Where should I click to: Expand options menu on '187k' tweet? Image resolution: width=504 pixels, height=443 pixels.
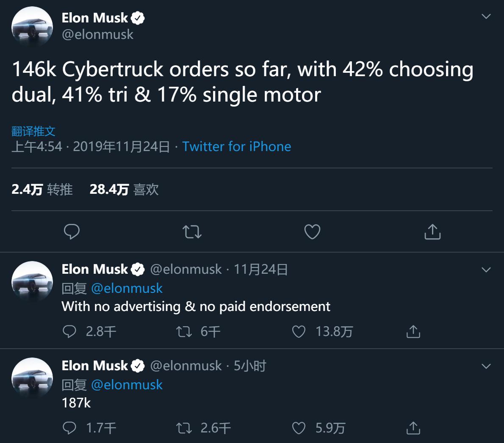coord(486,366)
